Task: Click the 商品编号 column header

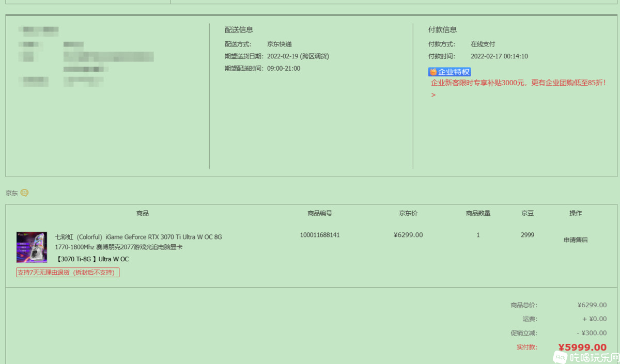Action: click(320, 213)
